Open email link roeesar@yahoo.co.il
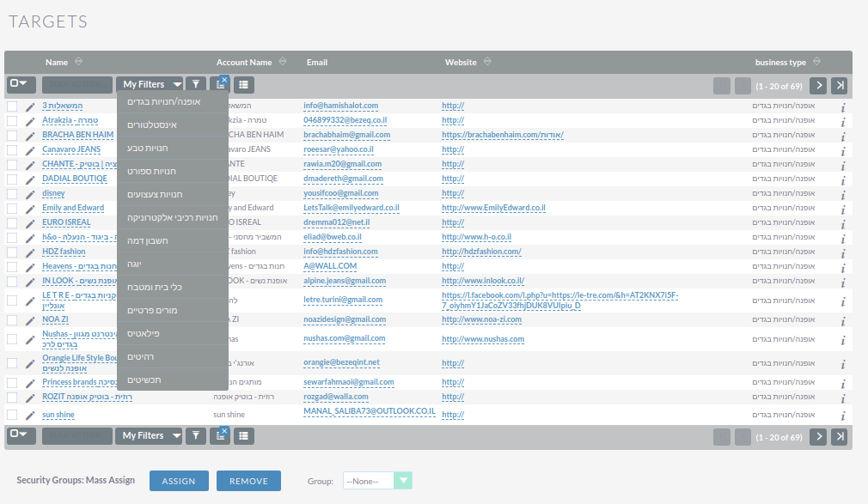 pyautogui.click(x=339, y=149)
